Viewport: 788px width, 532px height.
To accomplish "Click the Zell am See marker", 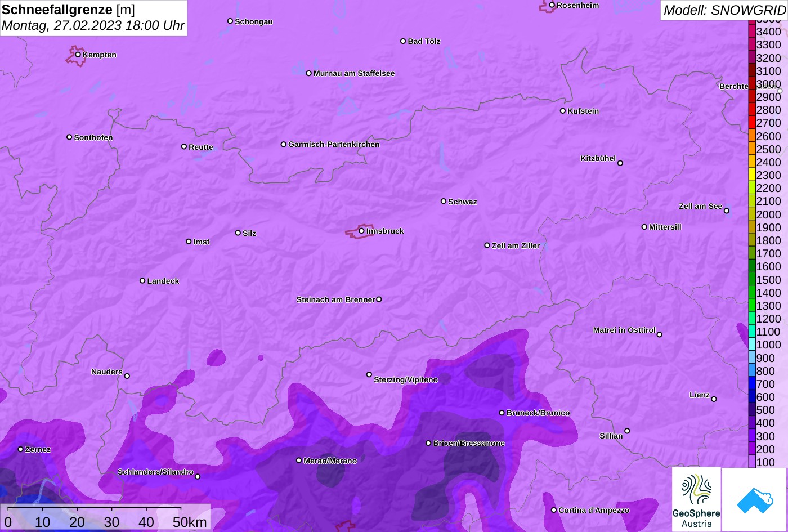I will pos(727,211).
